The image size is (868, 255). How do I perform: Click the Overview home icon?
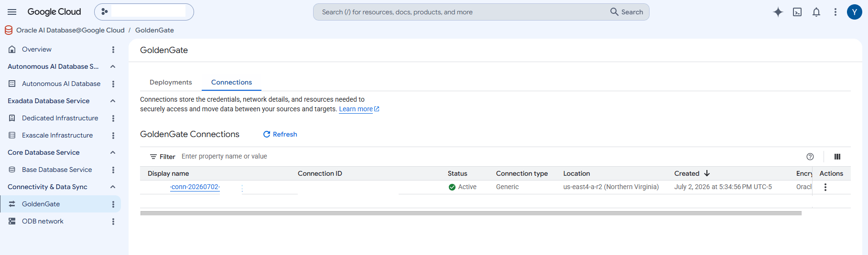[12, 49]
